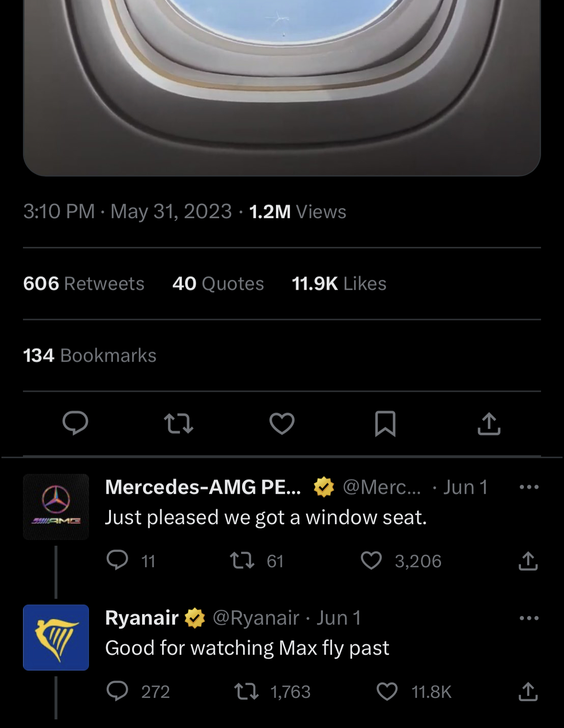The height and width of the screenshot is (728, 564).
Task: Like the main tweet
Action: click(282, 423)
